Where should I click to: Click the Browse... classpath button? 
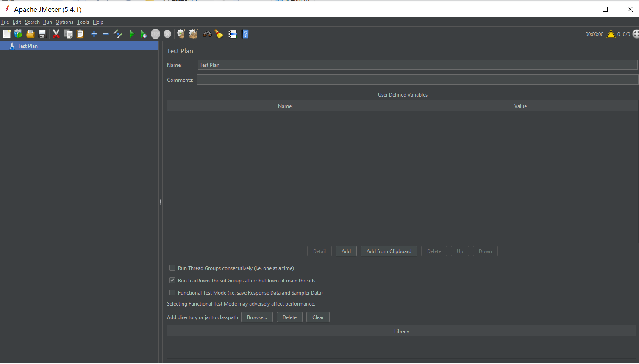[257, 317]
